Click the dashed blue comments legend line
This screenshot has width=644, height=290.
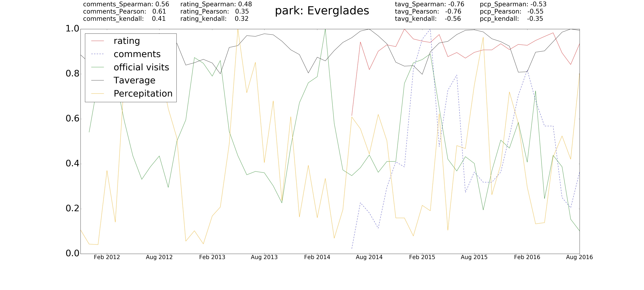98,54
